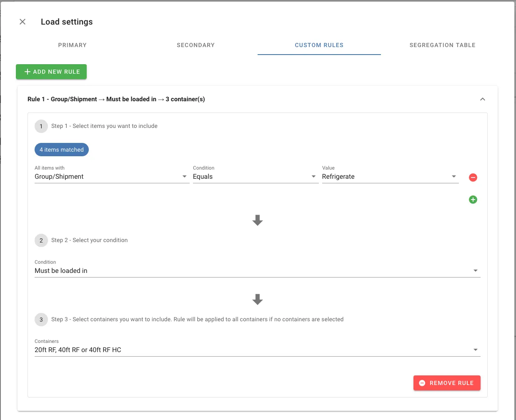Viewport: 516px width, 420px height.
Task: Open the Containers selection dropdown
Action: [257, 350]
